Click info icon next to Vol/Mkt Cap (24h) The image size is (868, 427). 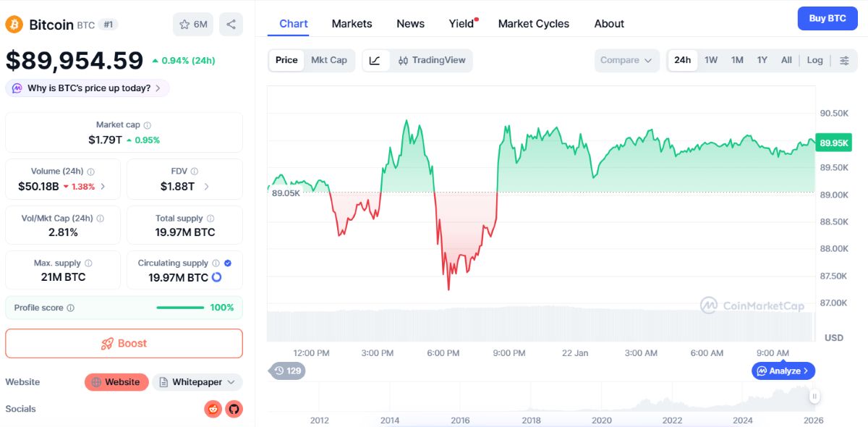click(x=100, y=218)
